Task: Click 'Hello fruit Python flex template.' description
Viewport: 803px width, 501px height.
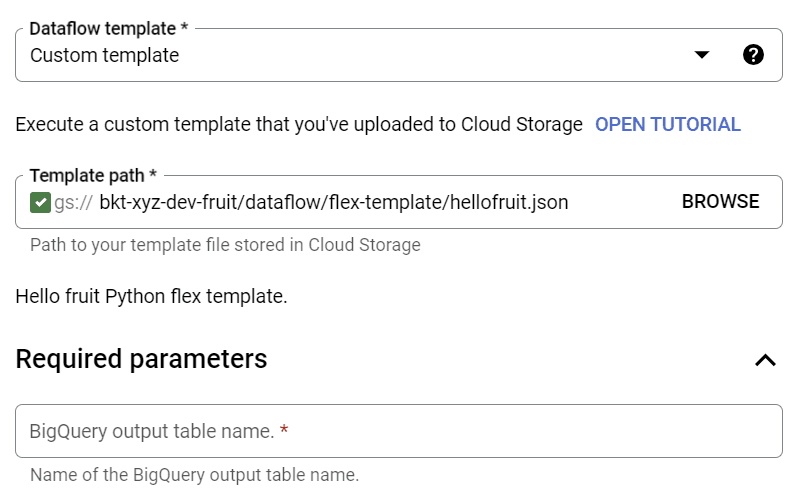Action: click(151, 297)
